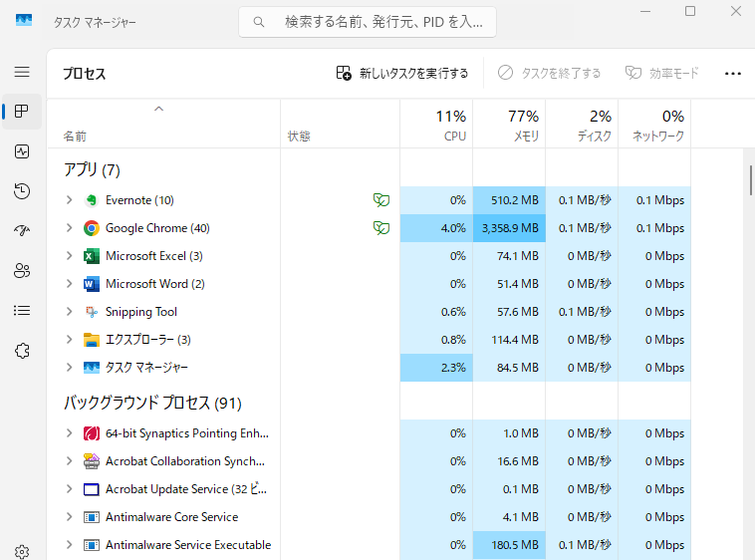This screenshot has height=560, width=755.
Task: Expand Antimalware Service Executable entry
Action: pos(69,545)
